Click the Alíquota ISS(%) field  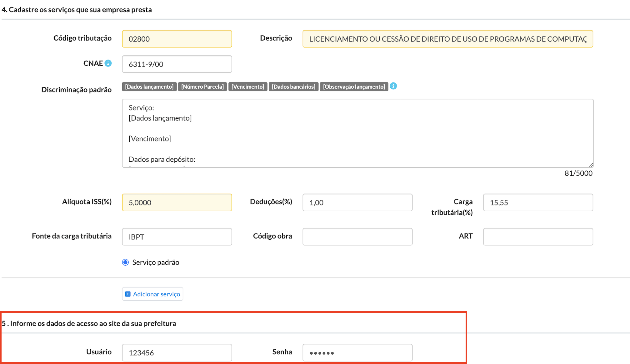click(177, 203)
